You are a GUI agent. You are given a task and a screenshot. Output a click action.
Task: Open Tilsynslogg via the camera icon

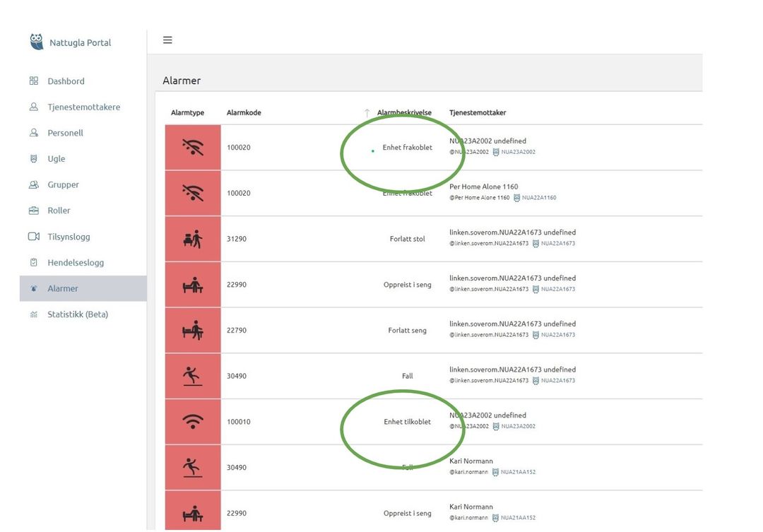point(33,237)
